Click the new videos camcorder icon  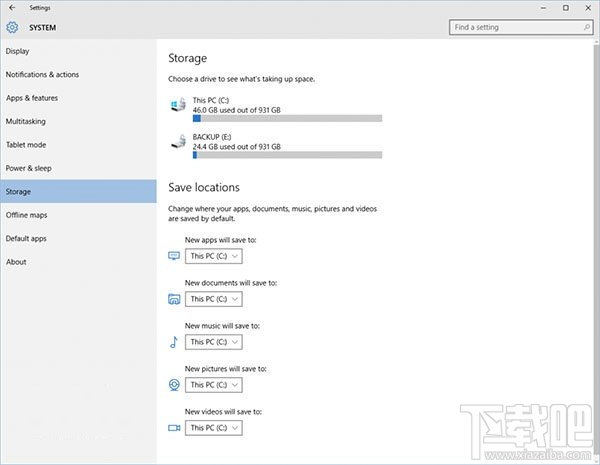174,427
